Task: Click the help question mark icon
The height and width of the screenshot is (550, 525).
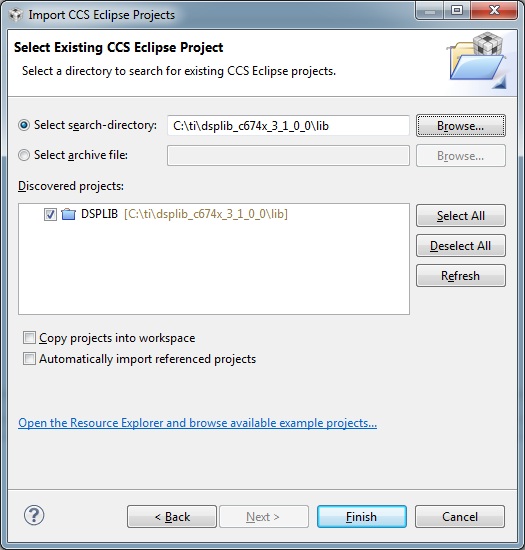Action: coord(34,515)
